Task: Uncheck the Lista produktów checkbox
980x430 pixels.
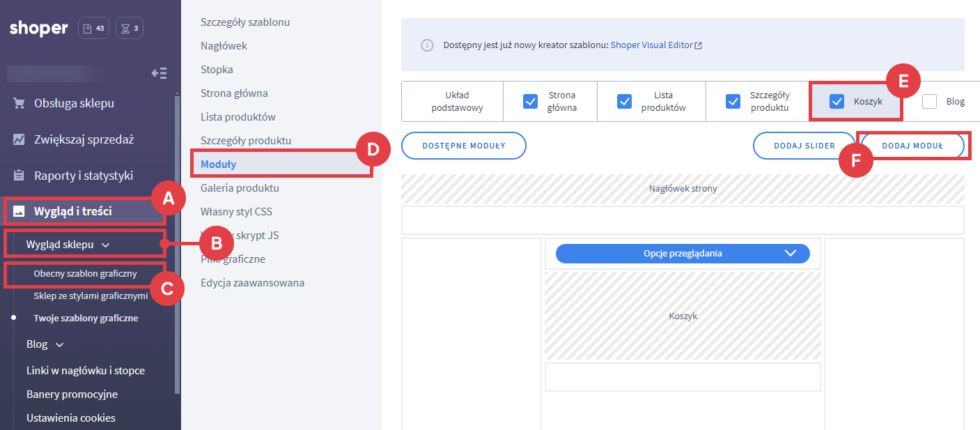Action: coord(624,102)
